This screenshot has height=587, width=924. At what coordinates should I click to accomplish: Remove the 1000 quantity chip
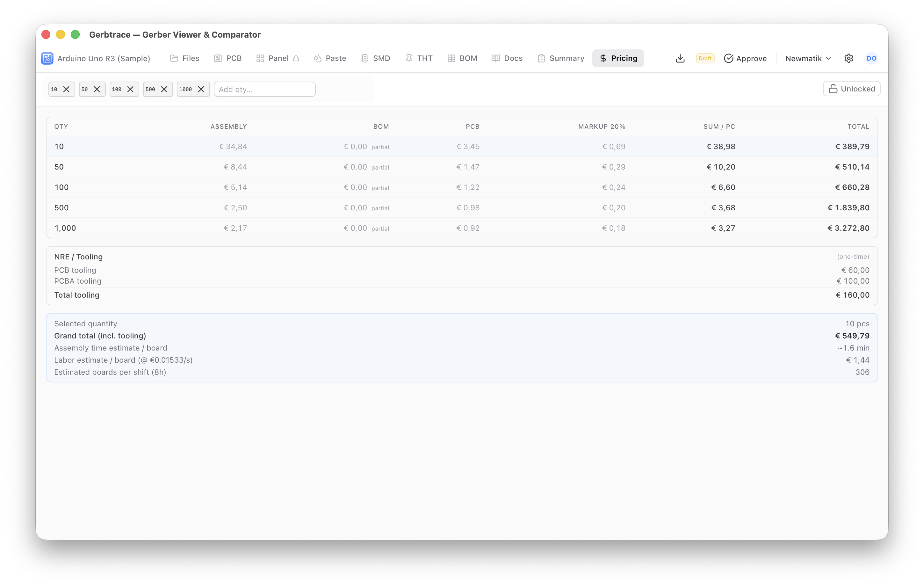[x=201, y=90]
